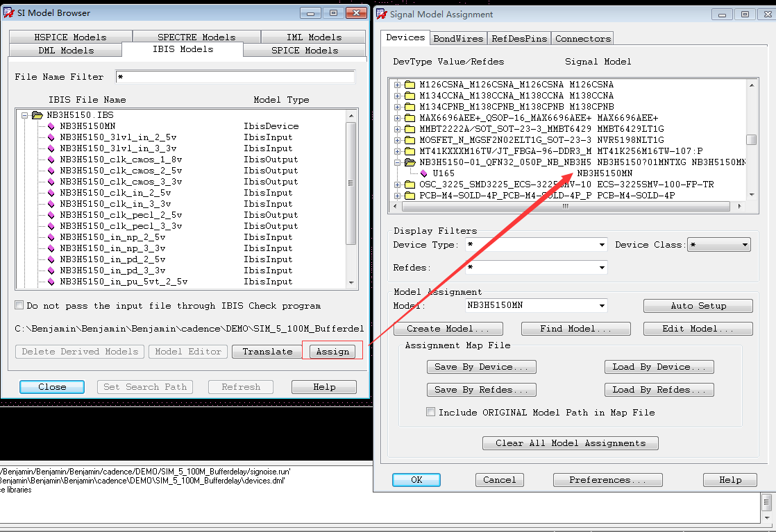The image size is (776, 532).
Task: Click the device list horizontal scrollbar thumb
Action: click(566, 207)
